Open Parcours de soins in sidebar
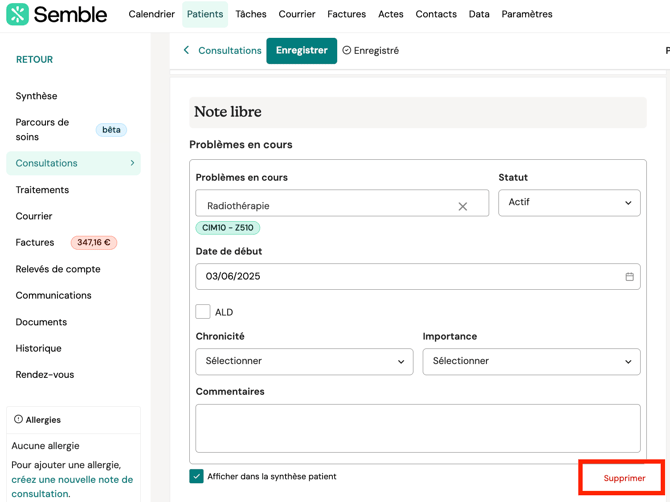 [42, 129]
